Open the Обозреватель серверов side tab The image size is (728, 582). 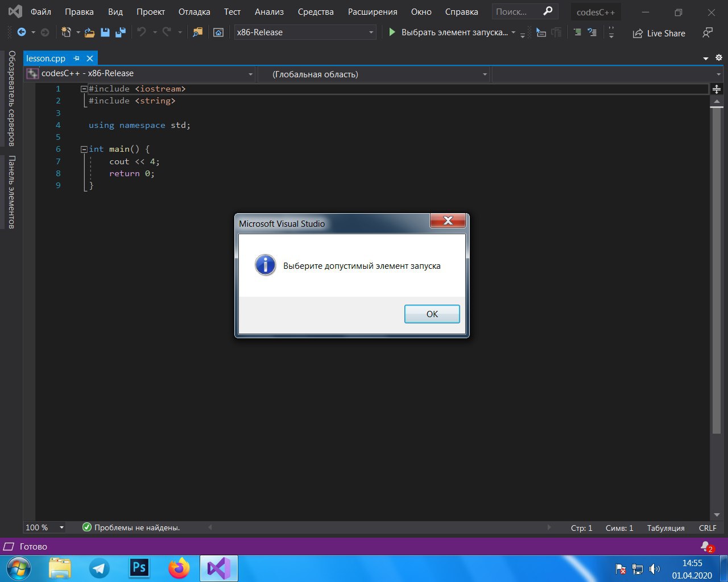(11, 98)
